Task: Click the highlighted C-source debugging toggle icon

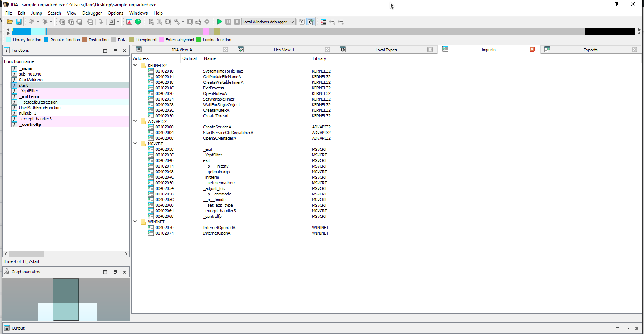Action: [310, 22]
